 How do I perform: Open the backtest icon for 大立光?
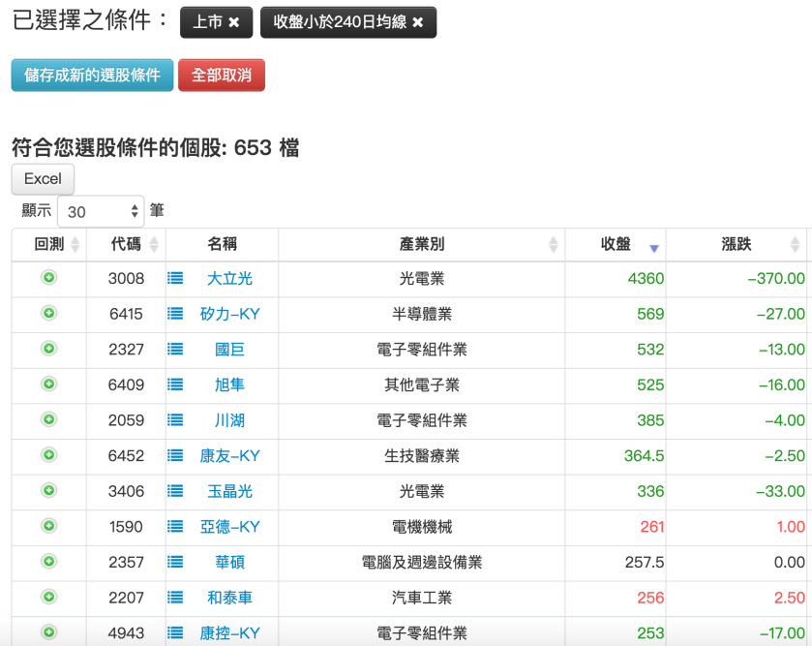pyautogui.click(x=48, y=278)
